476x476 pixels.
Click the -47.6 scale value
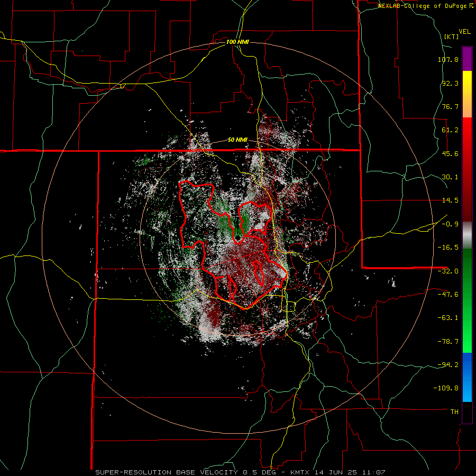448,295
